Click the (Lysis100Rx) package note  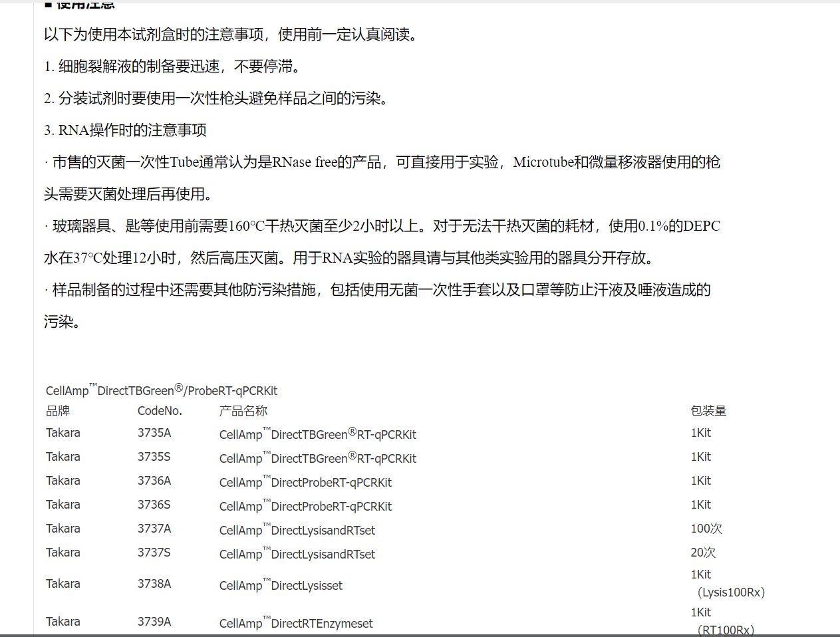tap(731, 592)
